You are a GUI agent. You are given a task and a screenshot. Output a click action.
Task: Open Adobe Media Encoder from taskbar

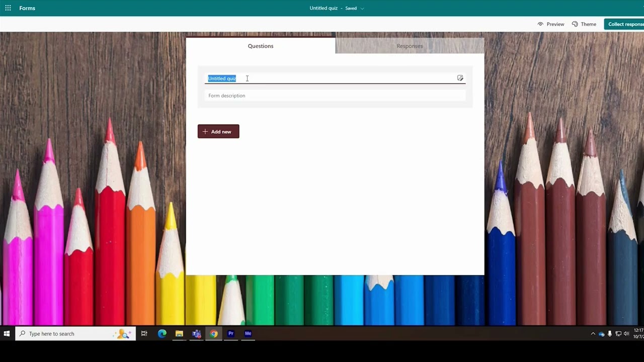point(248,333)
